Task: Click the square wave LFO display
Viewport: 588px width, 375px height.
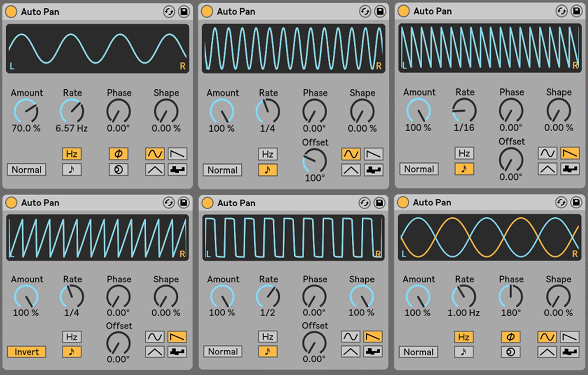Action: [293, 238]
